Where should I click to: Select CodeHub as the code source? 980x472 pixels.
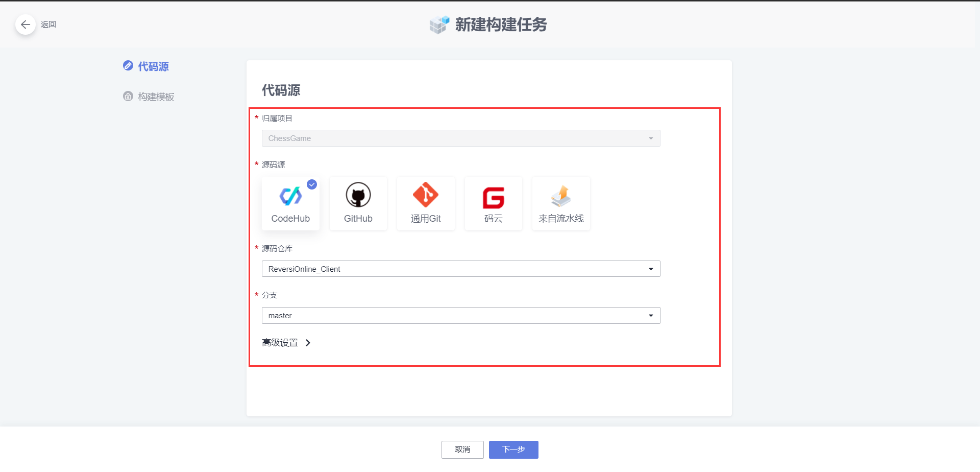tap(290, 203)
